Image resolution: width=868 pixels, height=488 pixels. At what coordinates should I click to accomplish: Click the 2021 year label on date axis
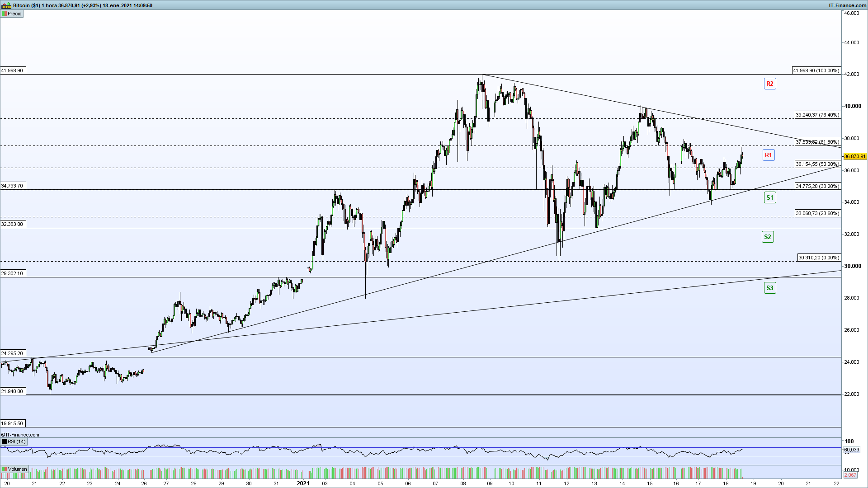[x=303, y=483]
